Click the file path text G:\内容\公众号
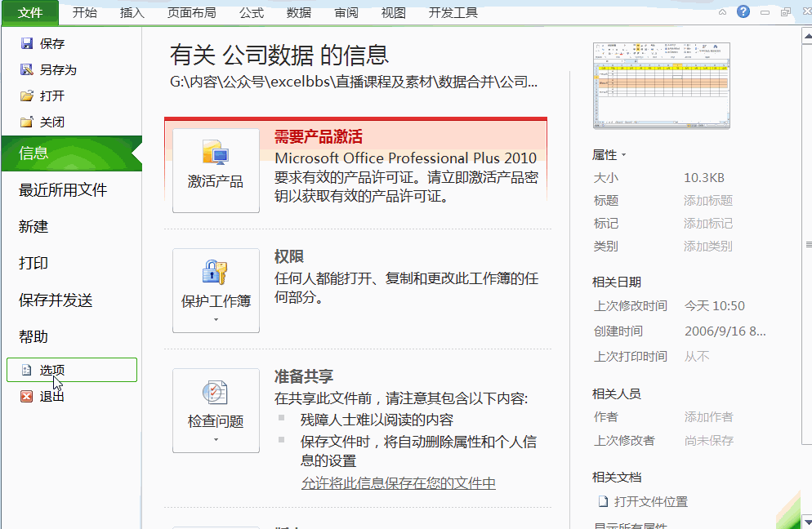This screenshot has width=812, height=529. click(x=355, y=82)
